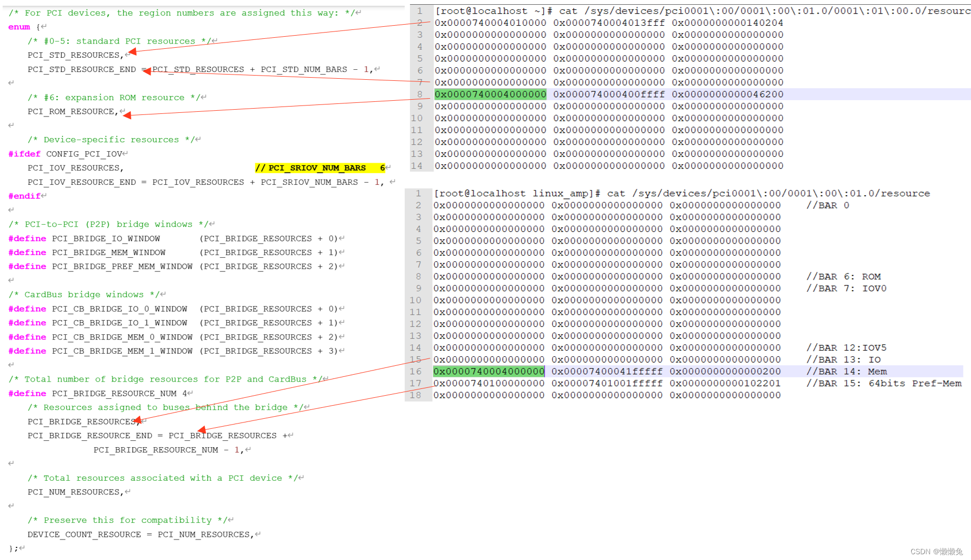
Task: Select the PCI_CB_BRIDGE_MEM_1_WINDOW define
Action: tap(119, 351)
